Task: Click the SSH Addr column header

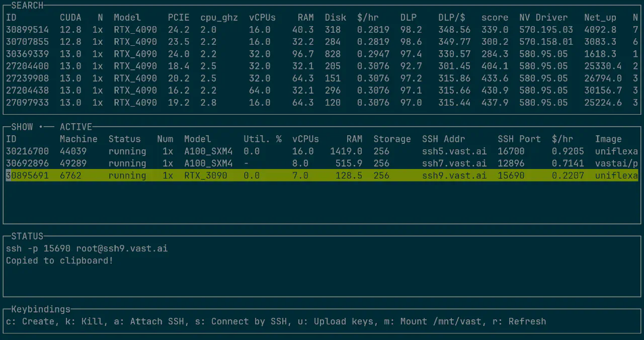Action: (443, 139)
